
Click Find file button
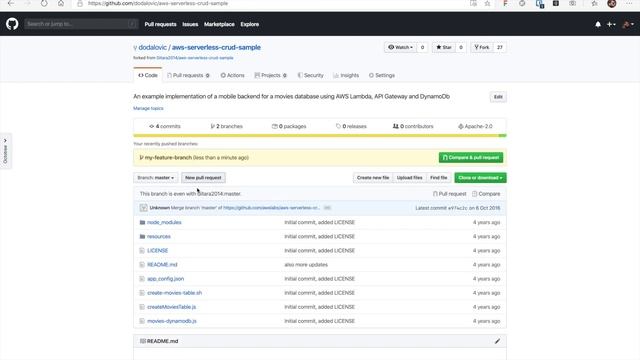(x=438, y=178)
